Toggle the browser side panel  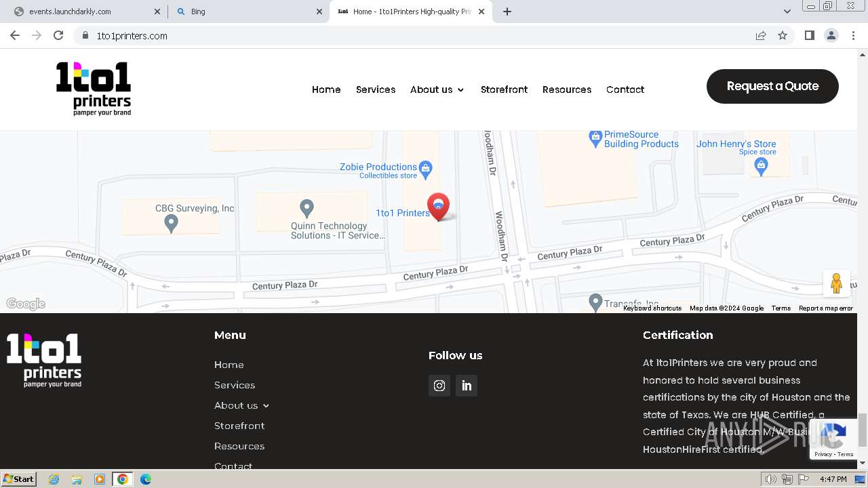809,35
